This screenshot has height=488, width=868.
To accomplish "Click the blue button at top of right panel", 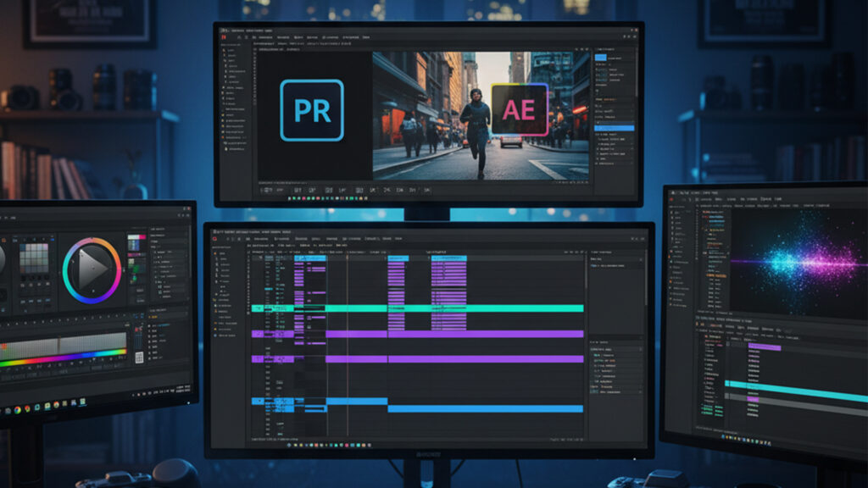I will (x=602, y=58).
